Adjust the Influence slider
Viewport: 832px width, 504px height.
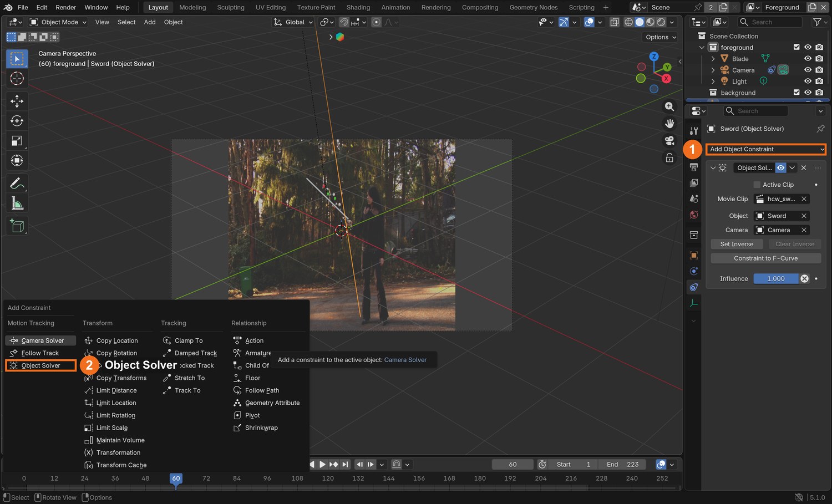click(x=775, y=278)
